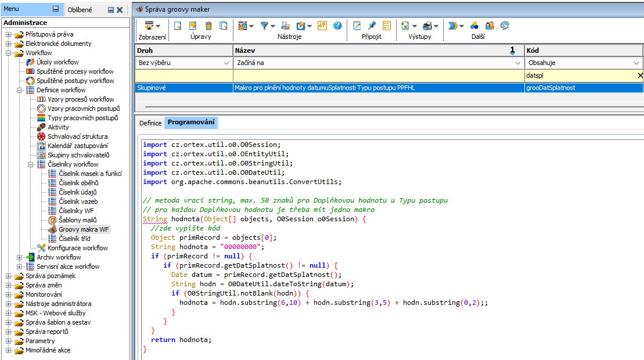Open the Název 'Začíná na' dropdown
644x360 pixels.
518,63
